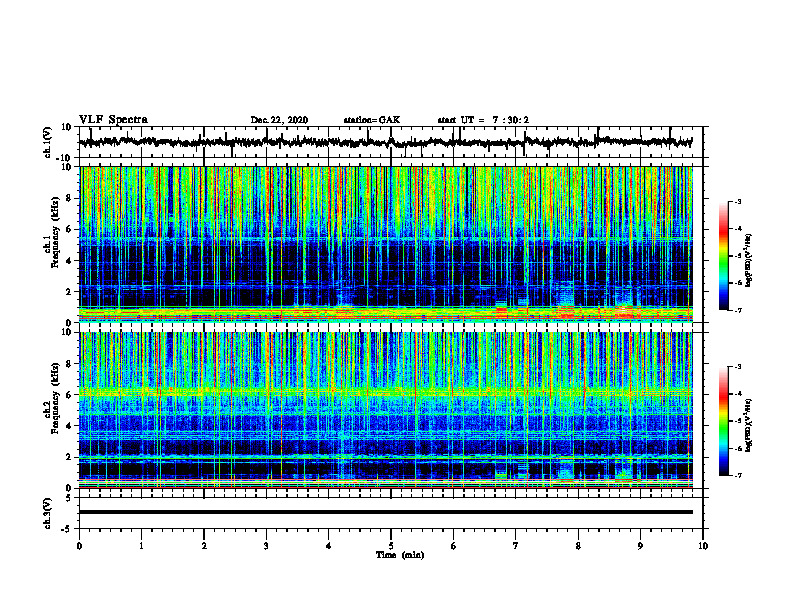Screen dimensions: 792x612
Task: Click the 'start UT = 7:30:2' label
Action: [x=483, y=120]
